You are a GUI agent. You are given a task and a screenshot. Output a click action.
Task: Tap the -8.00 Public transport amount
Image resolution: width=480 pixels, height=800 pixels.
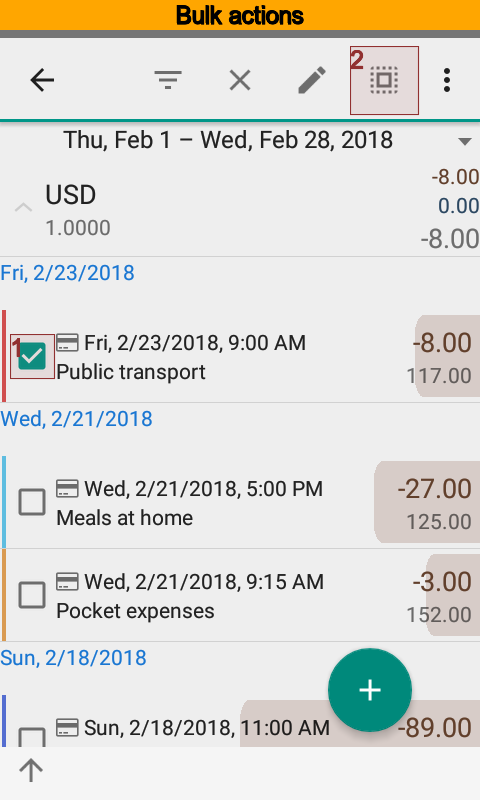442,343
